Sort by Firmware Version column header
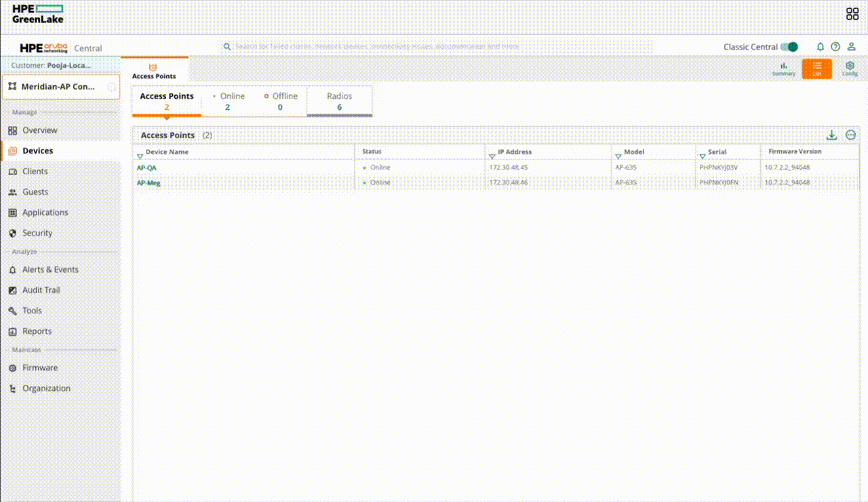 point(795,152)
